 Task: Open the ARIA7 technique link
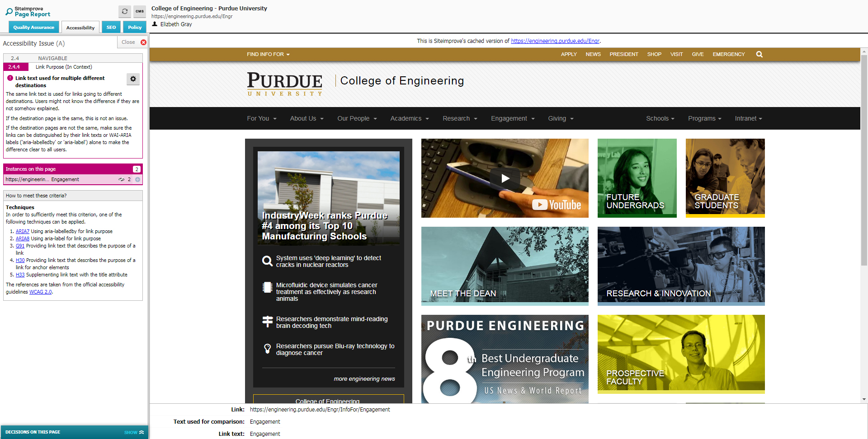click(23, 231)
